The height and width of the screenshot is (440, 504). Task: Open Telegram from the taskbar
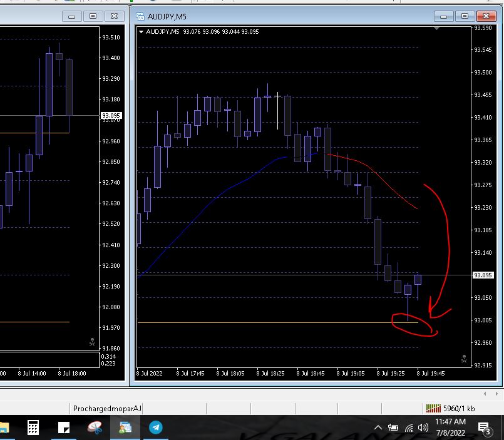156,427
